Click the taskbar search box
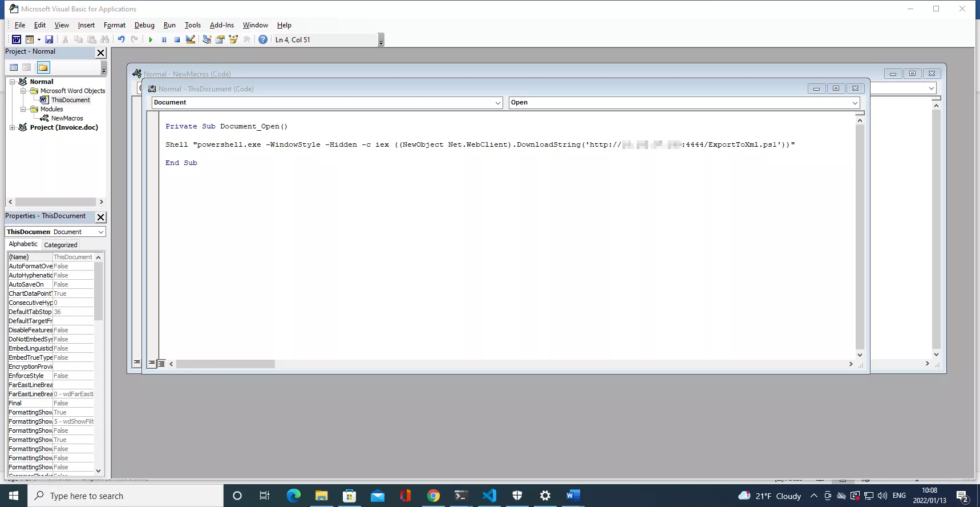 coord(125,496)
